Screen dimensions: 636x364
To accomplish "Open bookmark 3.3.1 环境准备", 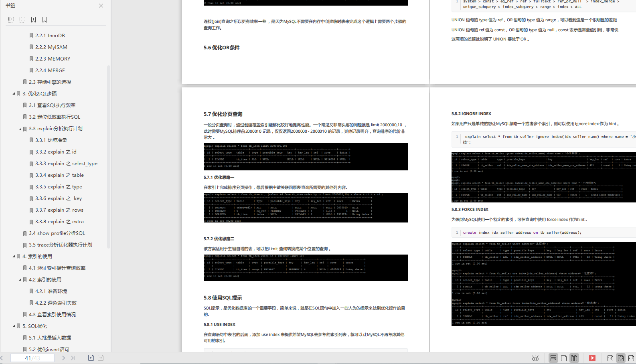I will 51,140.
